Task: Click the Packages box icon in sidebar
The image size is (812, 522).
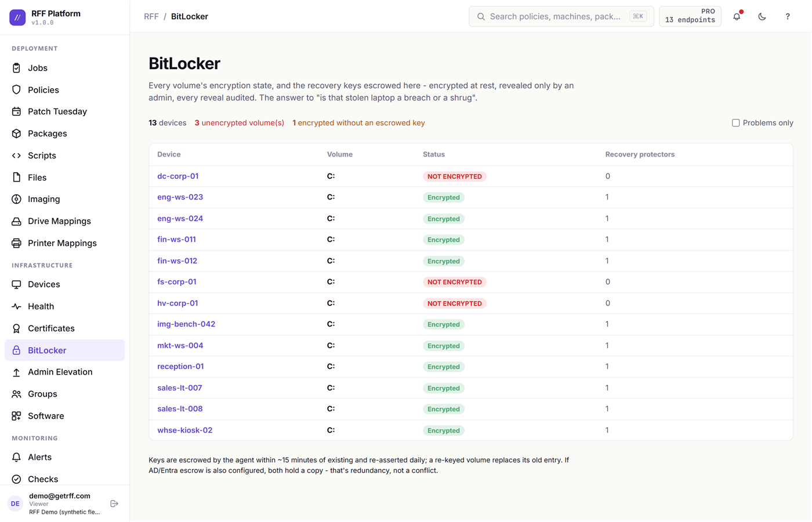Action: 16,133
